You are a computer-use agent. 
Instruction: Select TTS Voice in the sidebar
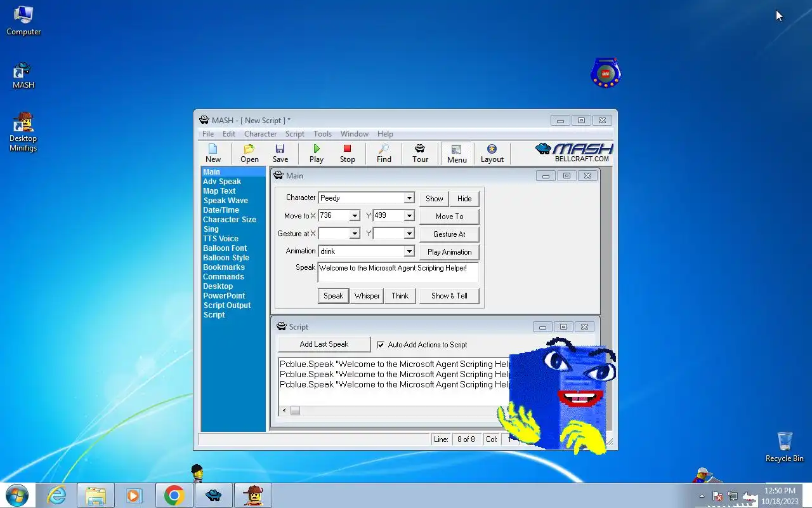point(221,239)
